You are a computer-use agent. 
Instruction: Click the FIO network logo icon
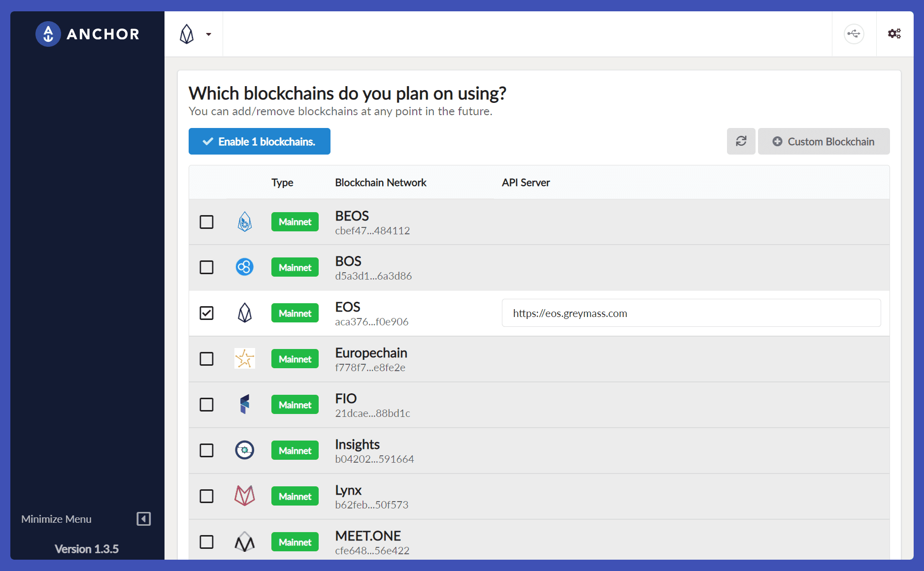click(245, 405)
